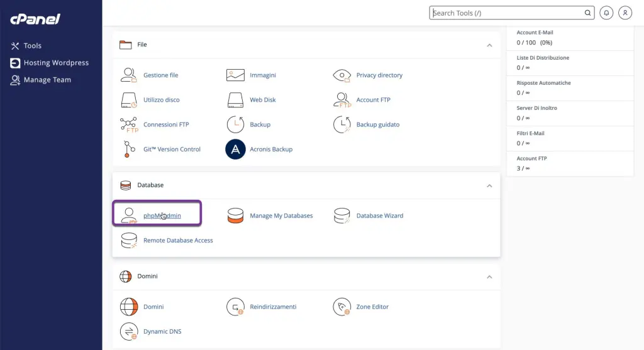Click the Backup guidato link

pos(378,125)
